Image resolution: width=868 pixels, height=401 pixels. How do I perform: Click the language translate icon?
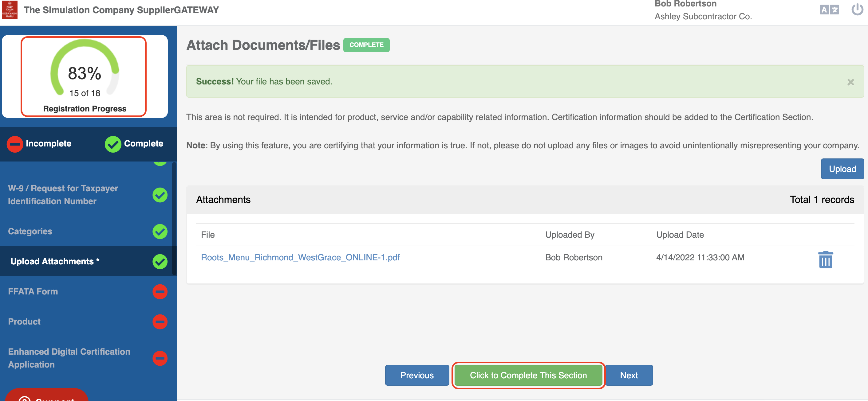click(829, 10)
